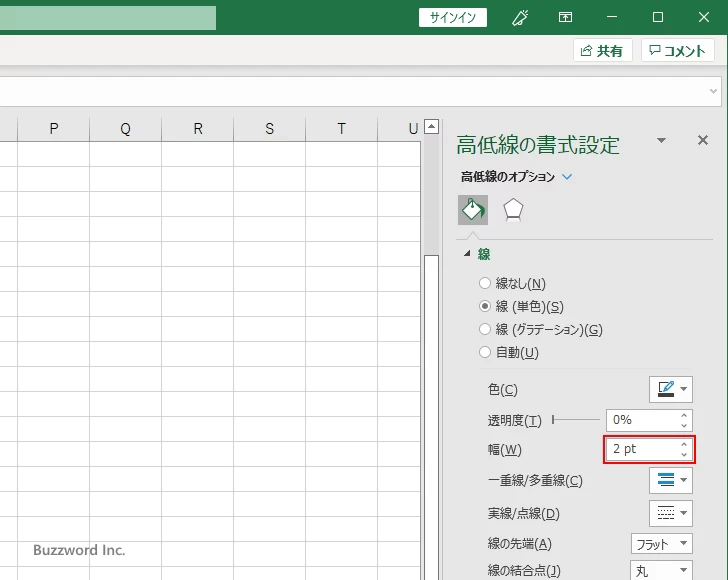The image size is (728, 580).
Task: Close the 高低線の書式設定 pane
Action: pyautogui.click(x=703, y=141)
